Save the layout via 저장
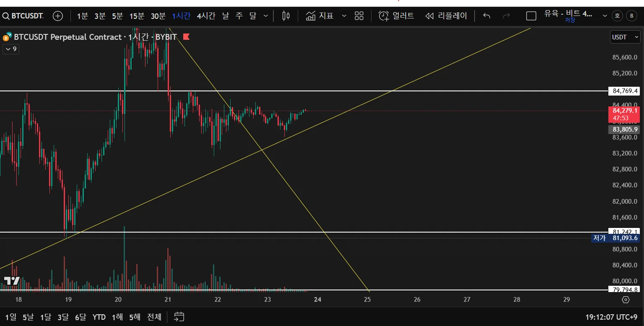The height and width of the screenshot is (326, 644). coord(570,20)
